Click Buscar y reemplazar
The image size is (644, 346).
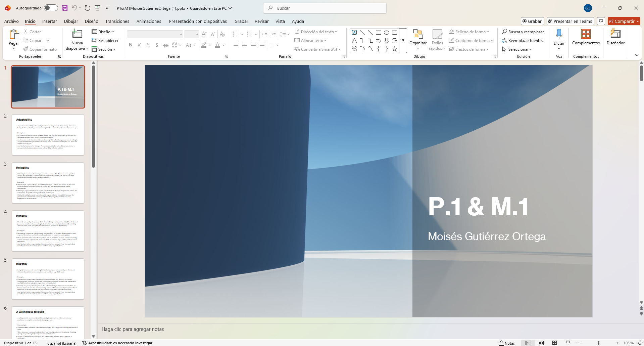click(523, 32)
